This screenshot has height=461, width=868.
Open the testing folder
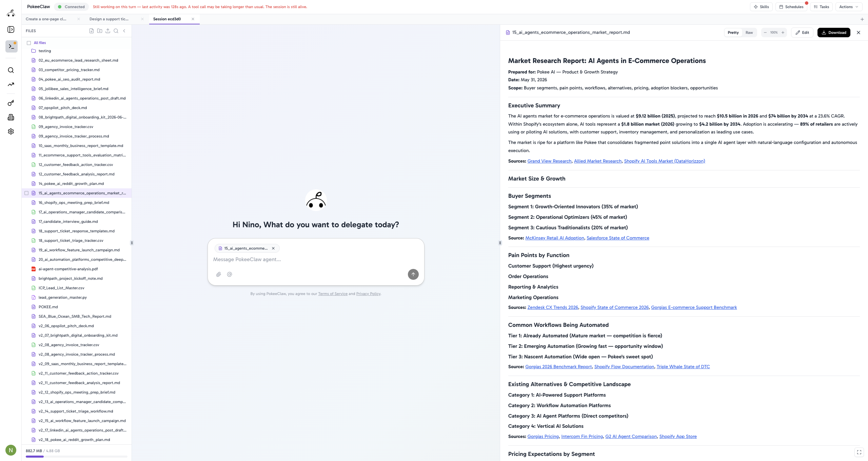coord(45,51)
